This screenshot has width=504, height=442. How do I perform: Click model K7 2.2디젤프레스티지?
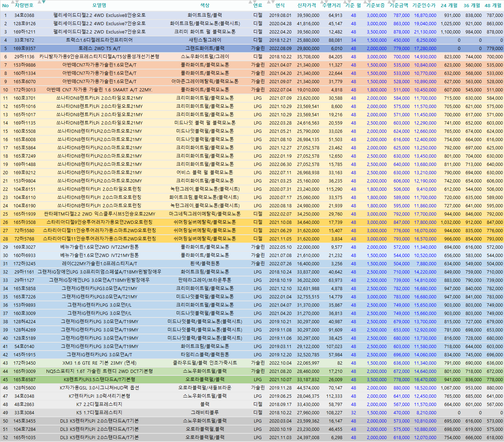(99, 405)
